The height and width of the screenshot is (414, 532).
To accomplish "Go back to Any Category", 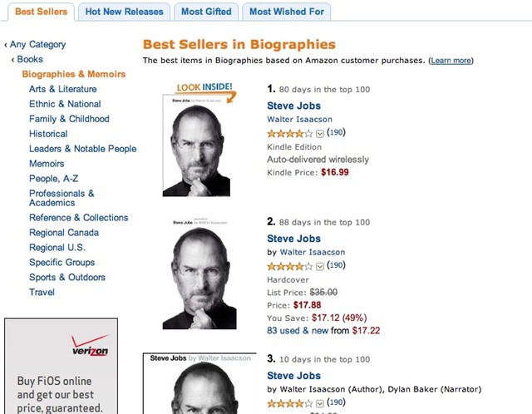I will coord(37,44).
